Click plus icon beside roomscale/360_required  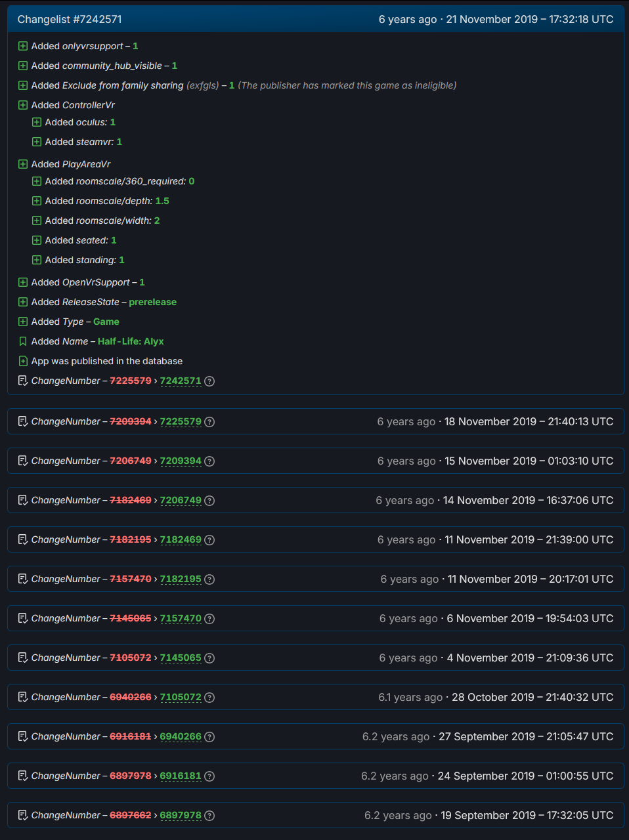click(37, 181)
